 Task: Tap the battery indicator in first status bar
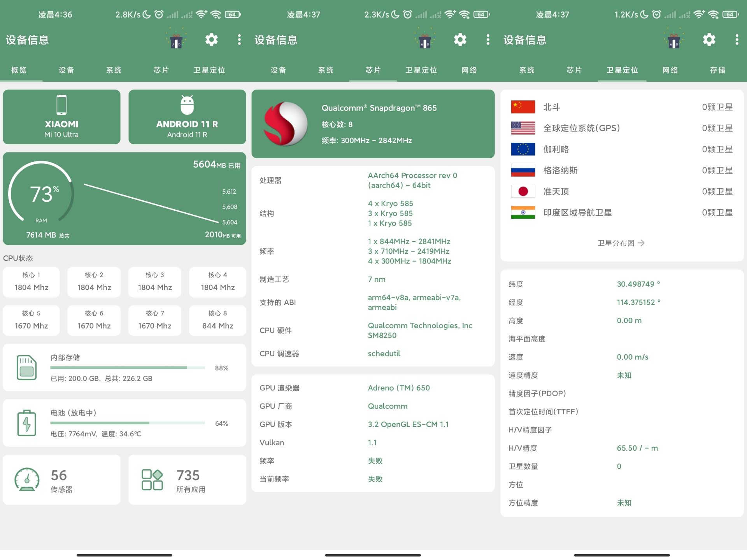click(x=233, y=14)
